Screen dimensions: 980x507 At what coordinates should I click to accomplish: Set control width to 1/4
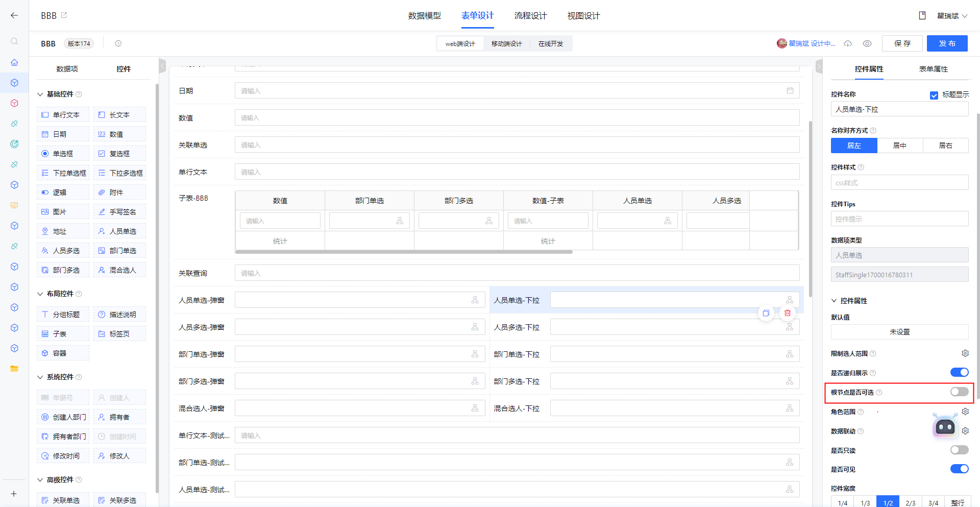(x=843, y=502)
